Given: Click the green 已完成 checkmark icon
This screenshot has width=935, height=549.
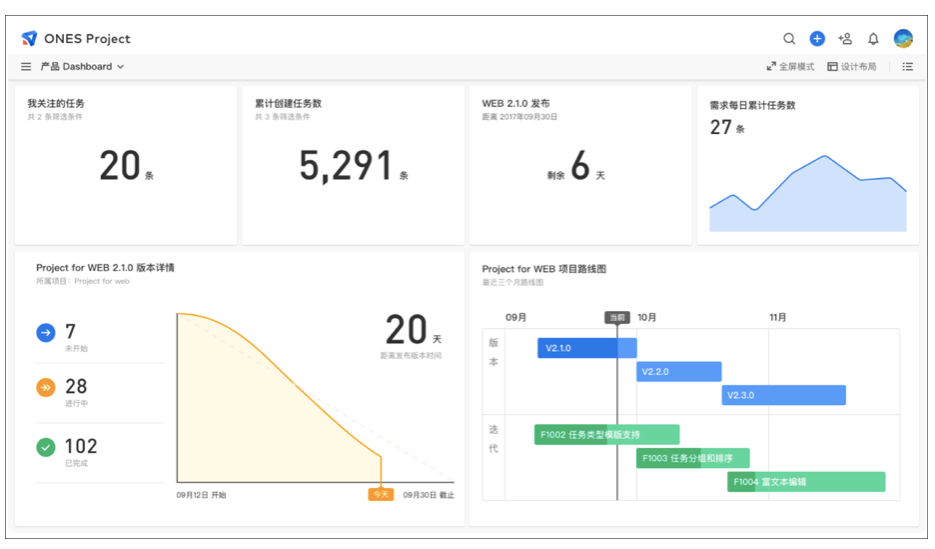Looking at the screenshot, I should click(x=46, y=447).
